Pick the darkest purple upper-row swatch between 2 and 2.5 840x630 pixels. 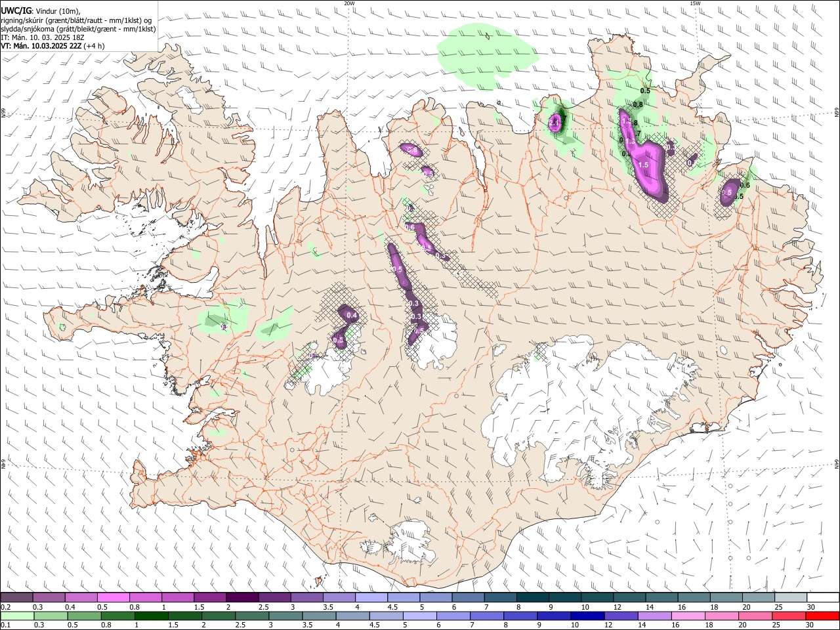241,598
